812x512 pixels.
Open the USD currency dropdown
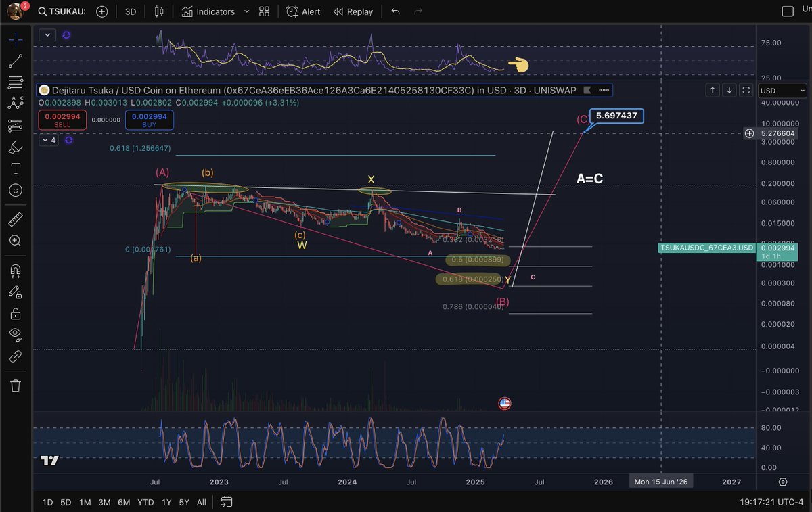(x=783, y=91)
